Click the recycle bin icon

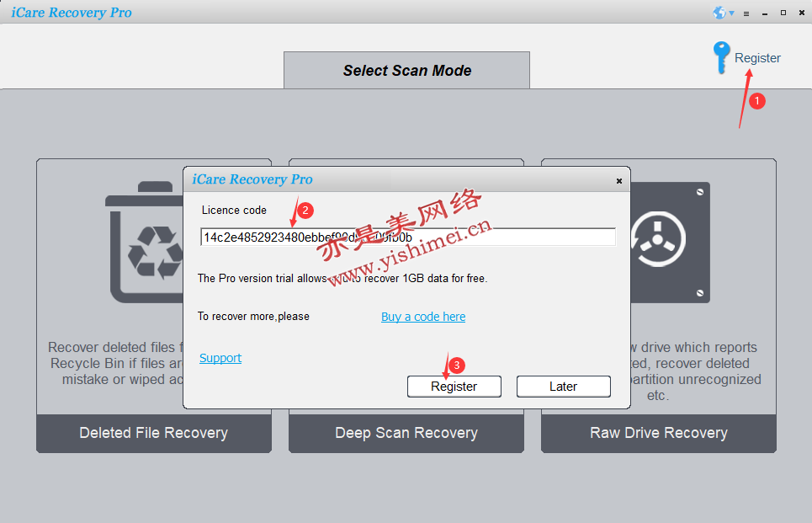tap(146, 242)
